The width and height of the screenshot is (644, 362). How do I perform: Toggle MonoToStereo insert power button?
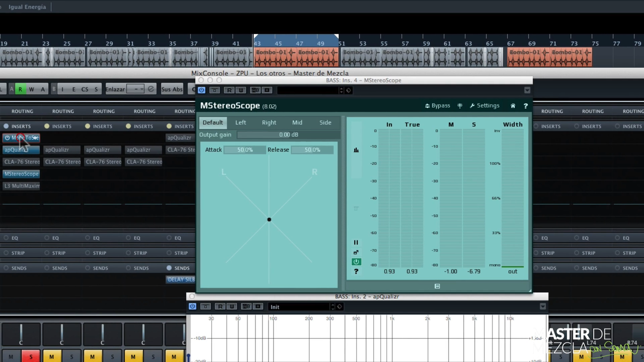7,138
